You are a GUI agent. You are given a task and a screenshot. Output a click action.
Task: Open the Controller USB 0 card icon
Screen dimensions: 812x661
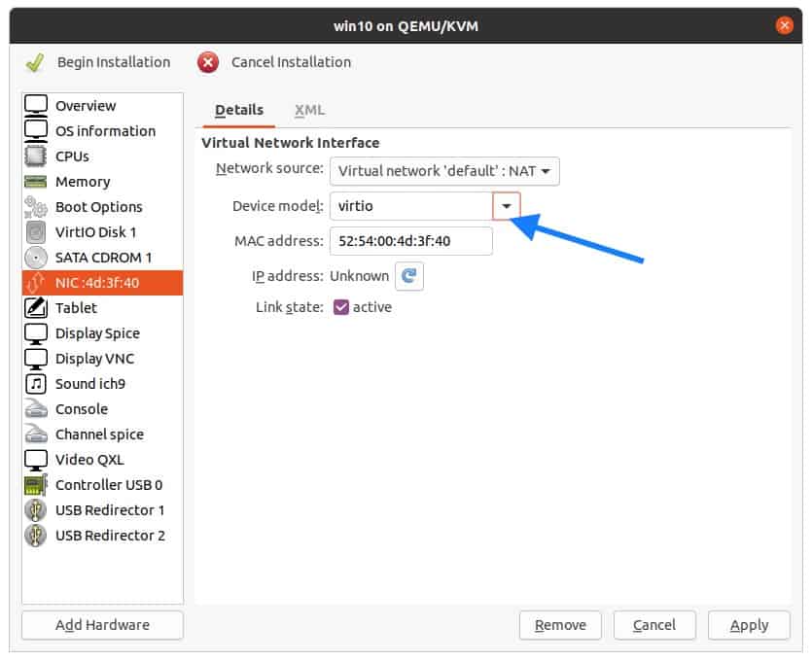(35, 485)
